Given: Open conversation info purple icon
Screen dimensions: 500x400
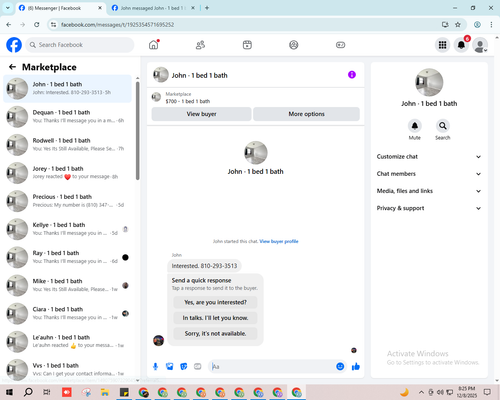Looking at the screenshot, I should pos(352,75).
